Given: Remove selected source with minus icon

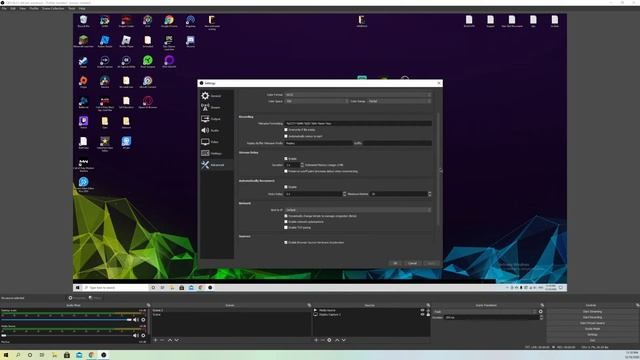Looking at the screenshot, I should click(x=322, y=340).
